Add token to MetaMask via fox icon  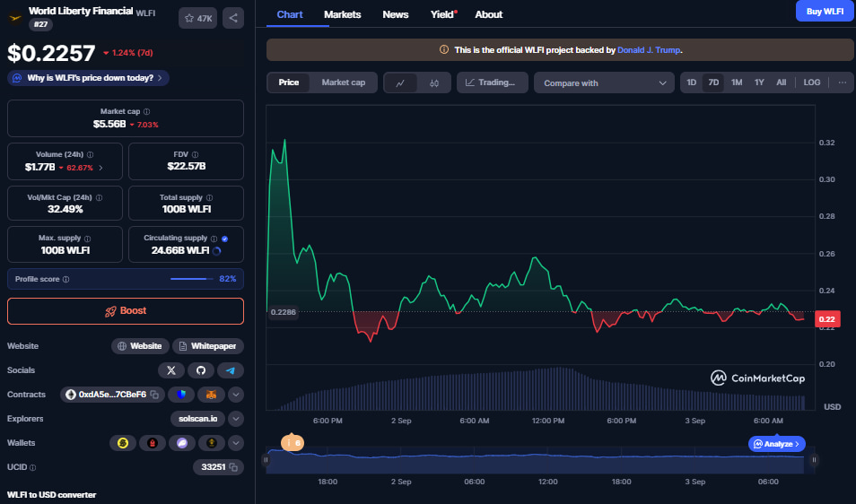pyautogui.click(x=211, y=395)
